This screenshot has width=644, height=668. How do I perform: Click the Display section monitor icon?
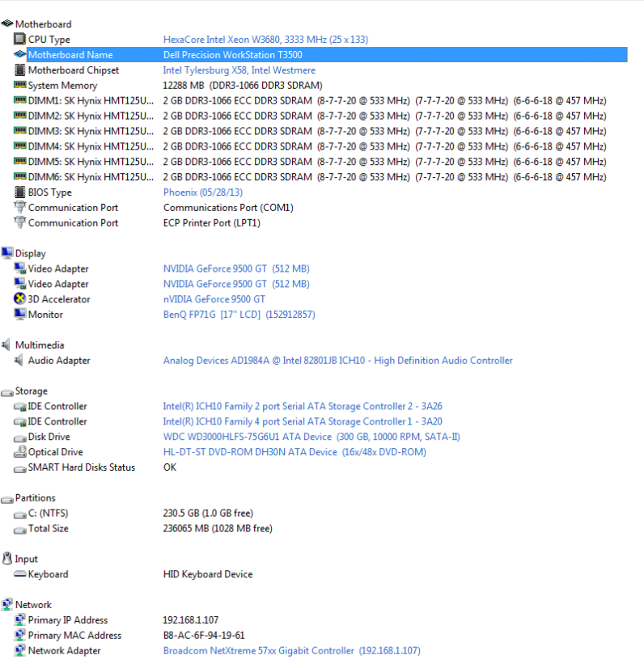coord(7,253)
